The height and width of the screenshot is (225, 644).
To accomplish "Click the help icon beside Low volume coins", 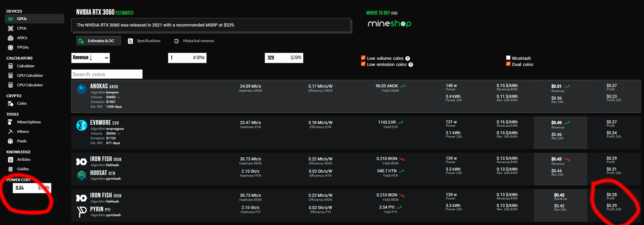I will click(408, 58).
